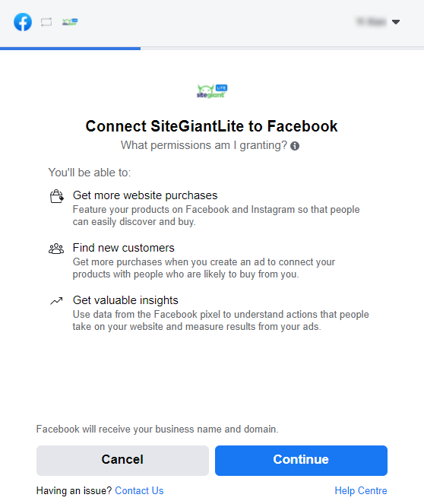Screen dimensions: 424x504
Task: Click the shopping bag icon
Action: pos(56,196)
